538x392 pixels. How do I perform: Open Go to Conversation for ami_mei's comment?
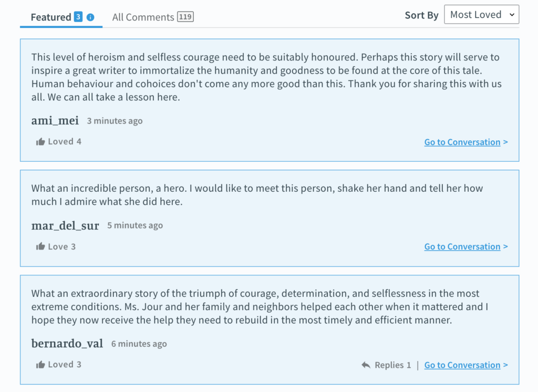click(466, 142)
